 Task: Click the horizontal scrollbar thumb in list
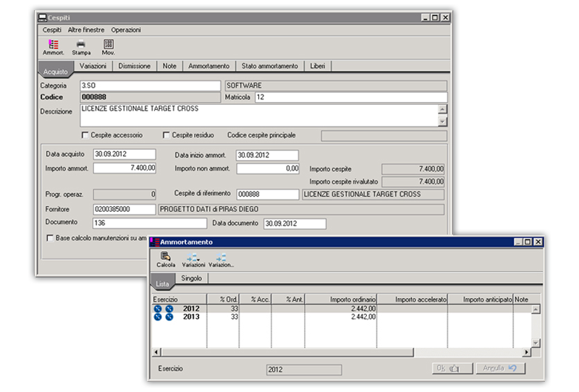point(287,352)
